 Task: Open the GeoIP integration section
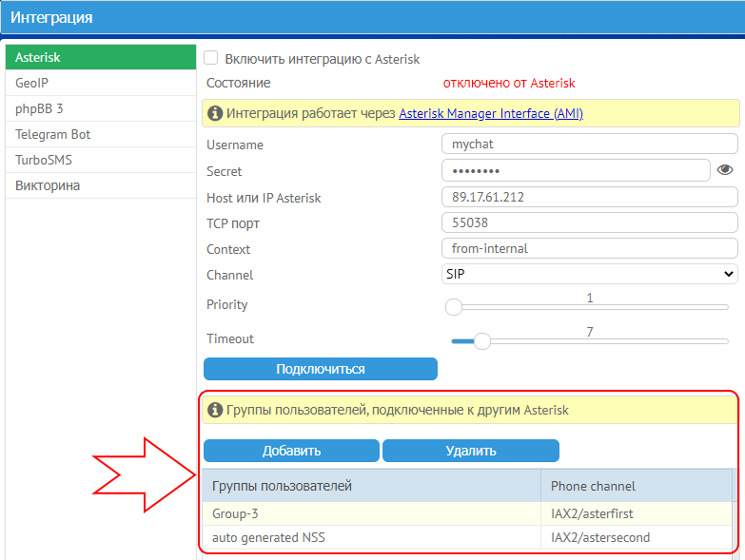click(x=98, y=84)
